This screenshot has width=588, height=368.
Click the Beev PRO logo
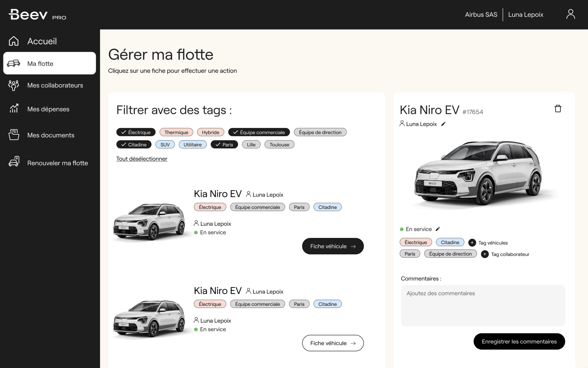coord(38,15)
